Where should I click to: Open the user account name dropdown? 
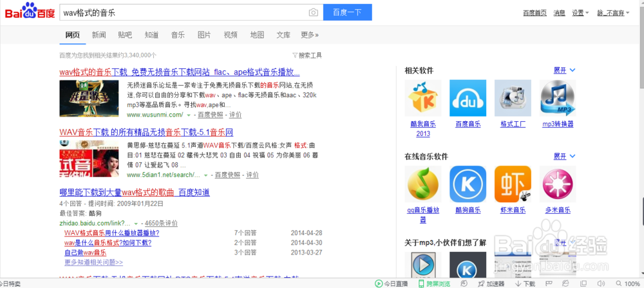click(613, 13)
